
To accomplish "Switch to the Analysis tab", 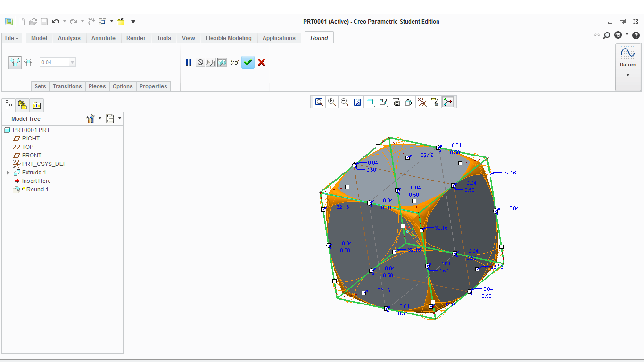I will [x=69, y=38].
